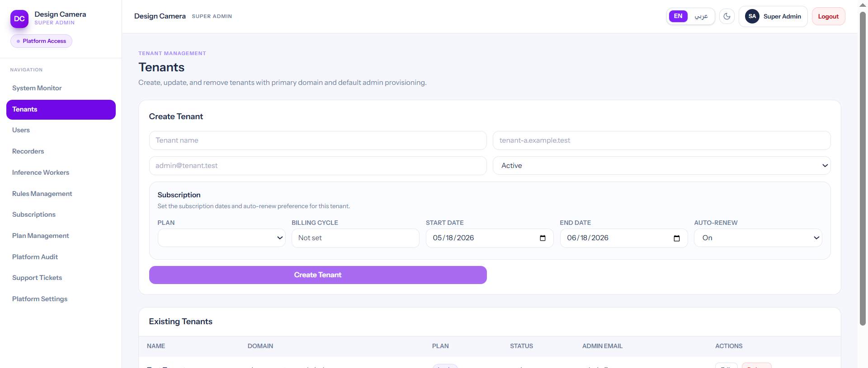This screenshot has width=868, height=368.
Task: Click the Create Tenant button
Action: pyautogui.click(x=318, y=275)
